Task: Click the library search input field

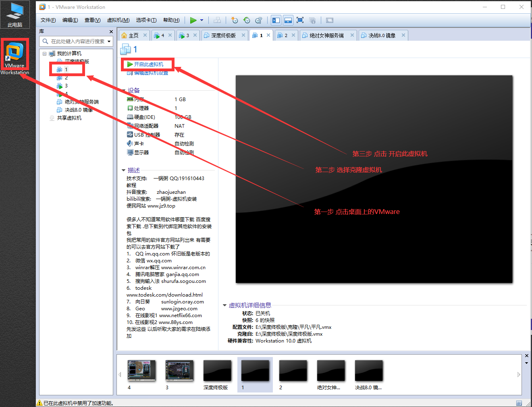Action: tap(77, 41)
